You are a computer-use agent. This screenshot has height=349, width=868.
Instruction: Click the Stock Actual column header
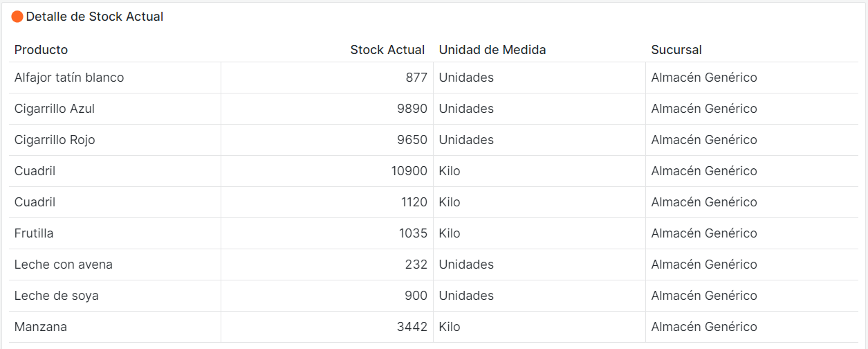pyautogui.click(x=387, y=50)
